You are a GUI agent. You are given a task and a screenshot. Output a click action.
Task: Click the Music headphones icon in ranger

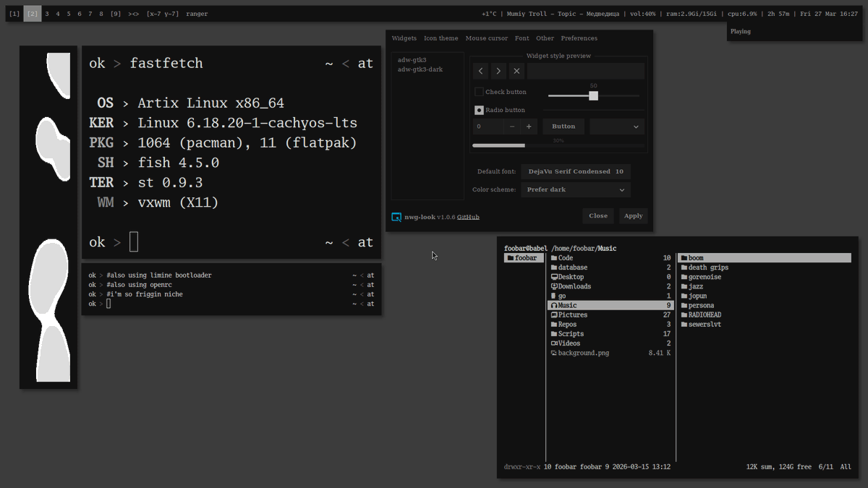(x=554, y=306)
